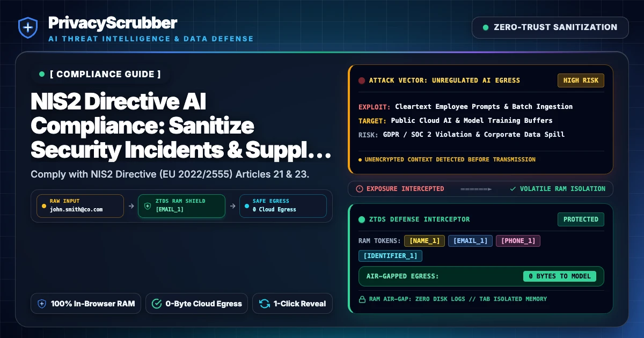This screenshot has height=338, width=644.
Task: Click the Air-Gapped Egress label
Action: [x=402, y=276]
